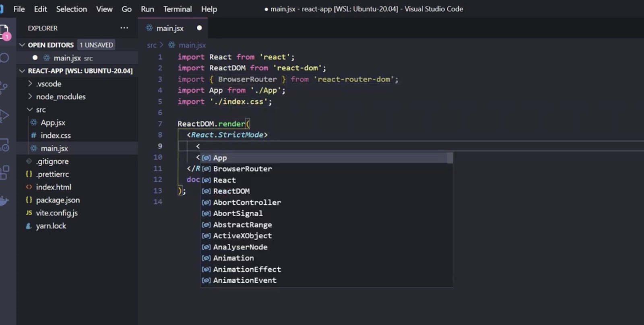Open App.jsx in the file tree
The height and width of the screenshot is (325, 644).
[x=53, y=122]
